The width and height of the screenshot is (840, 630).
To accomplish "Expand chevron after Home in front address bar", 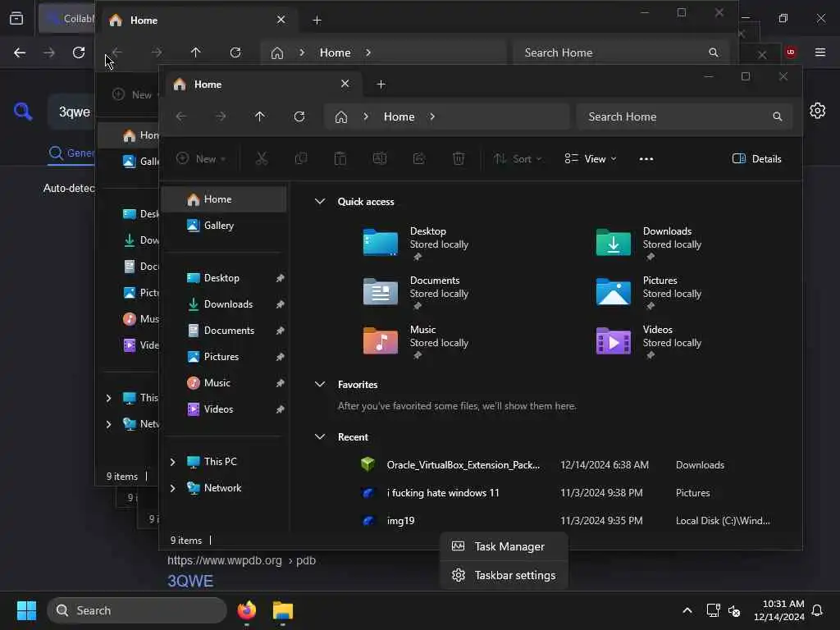I will (x=432, y=116).
